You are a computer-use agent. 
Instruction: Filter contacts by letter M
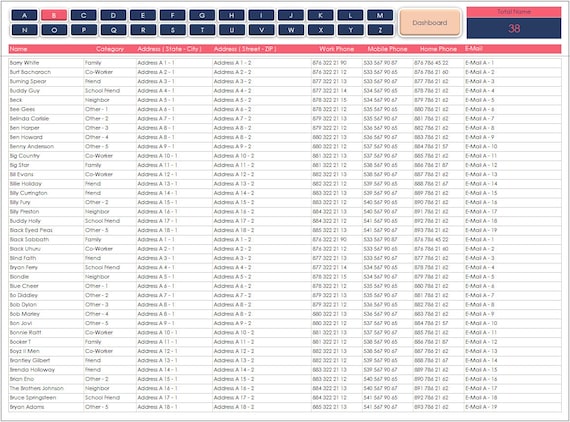[x=380, y=15]
